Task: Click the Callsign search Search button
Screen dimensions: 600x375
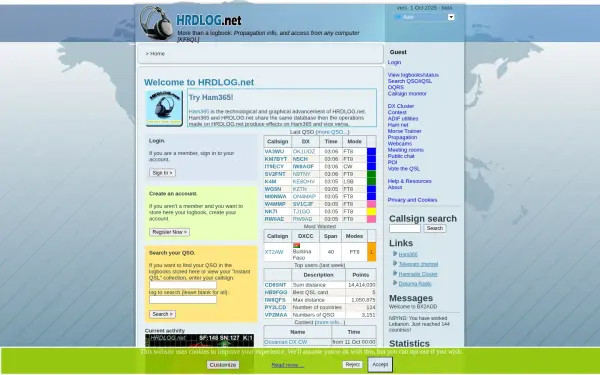Action: tap(435, 228)
